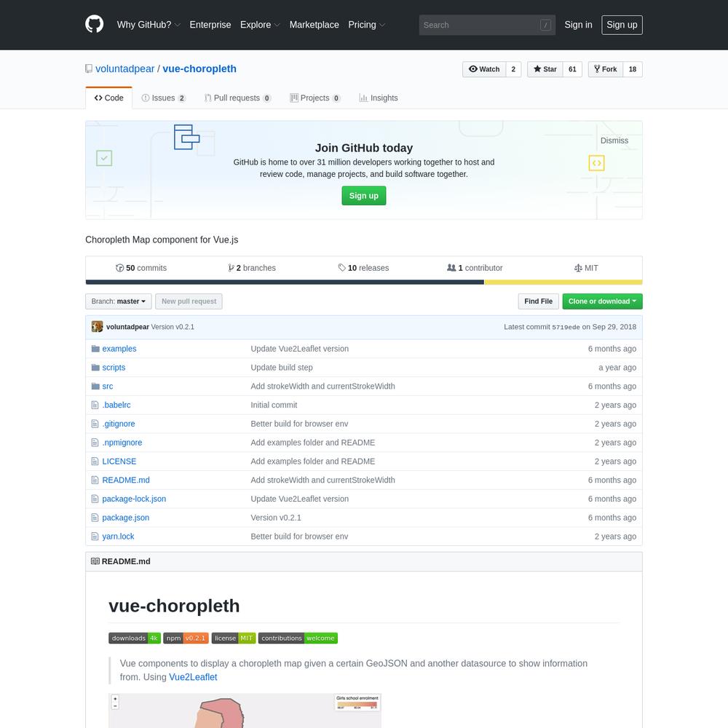Select the .npmignore file icon
This screenshot has height=728, width=728.
click(95, 443)
